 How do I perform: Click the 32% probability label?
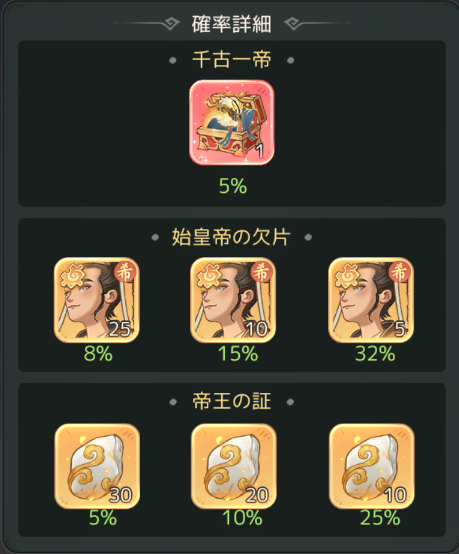point(375,354)
